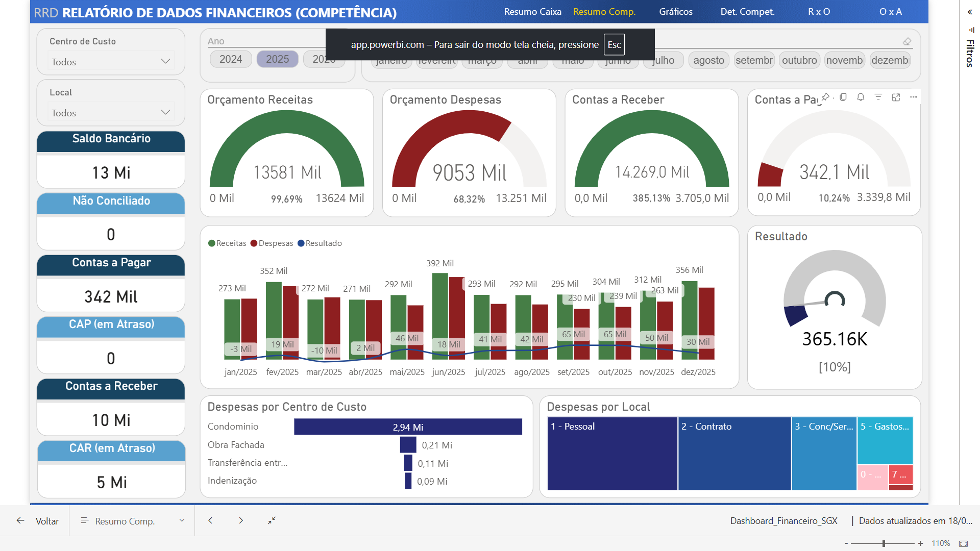
Task: Adjust the zoom slider handle
Action: click(x=884, y=543)
